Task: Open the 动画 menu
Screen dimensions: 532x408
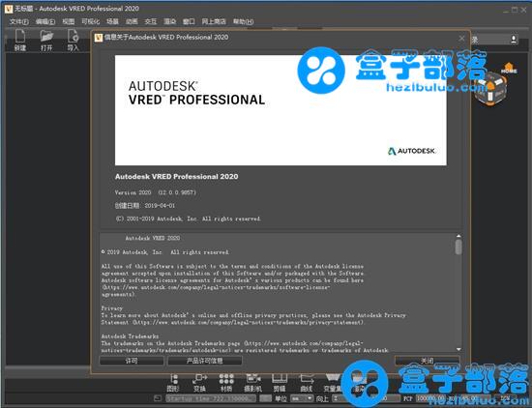Action: tap(132, 21)
